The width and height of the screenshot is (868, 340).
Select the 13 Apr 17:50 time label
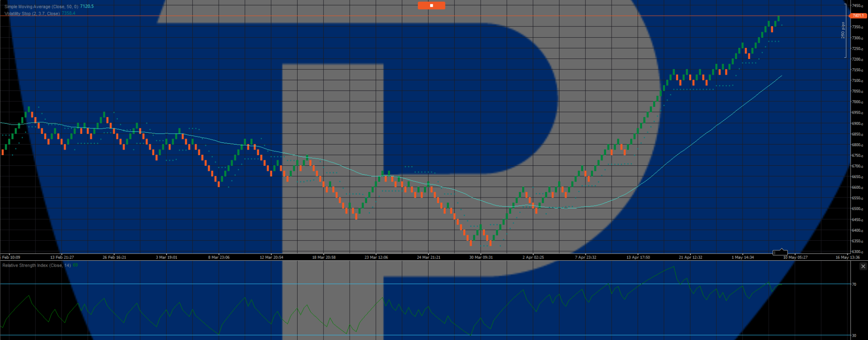pyautogui.click(x=638, y=257)
